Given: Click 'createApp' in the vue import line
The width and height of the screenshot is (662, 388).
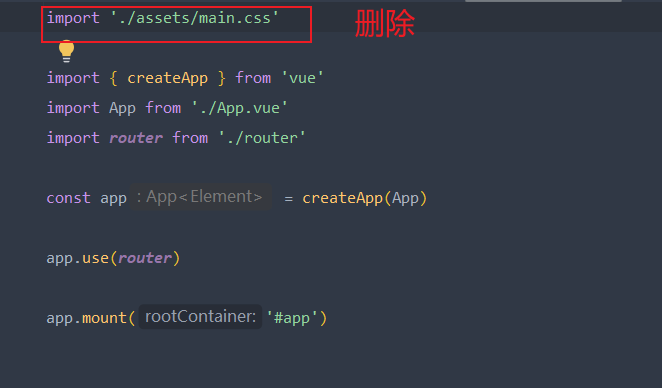Looking at the screenshot, I should pyautogui.click(x=167, y=78).
